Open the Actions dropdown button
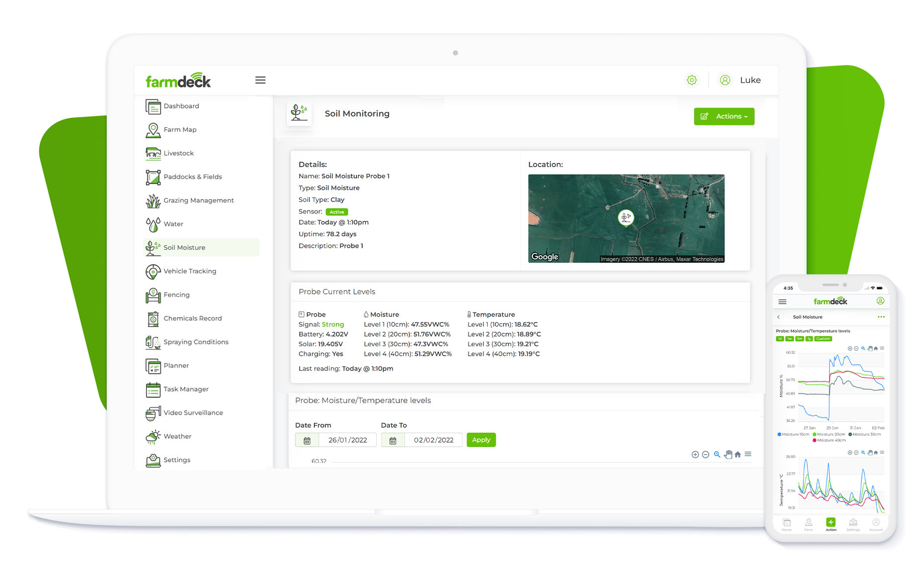Viewport: 924px width, 588px height. (724, 117)
